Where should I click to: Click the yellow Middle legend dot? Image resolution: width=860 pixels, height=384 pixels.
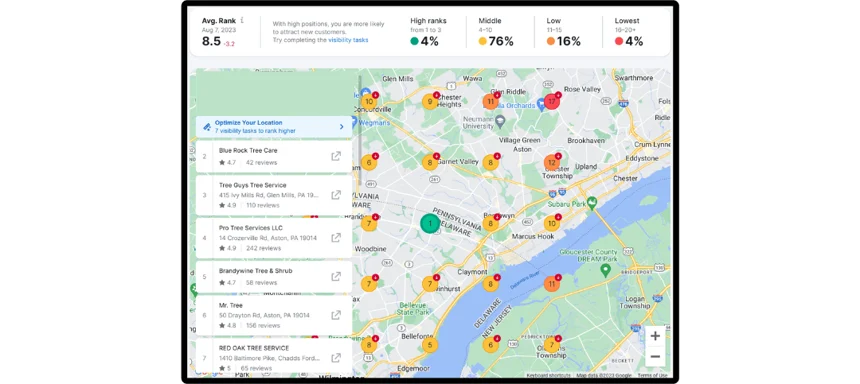click(x=482, y=41)
